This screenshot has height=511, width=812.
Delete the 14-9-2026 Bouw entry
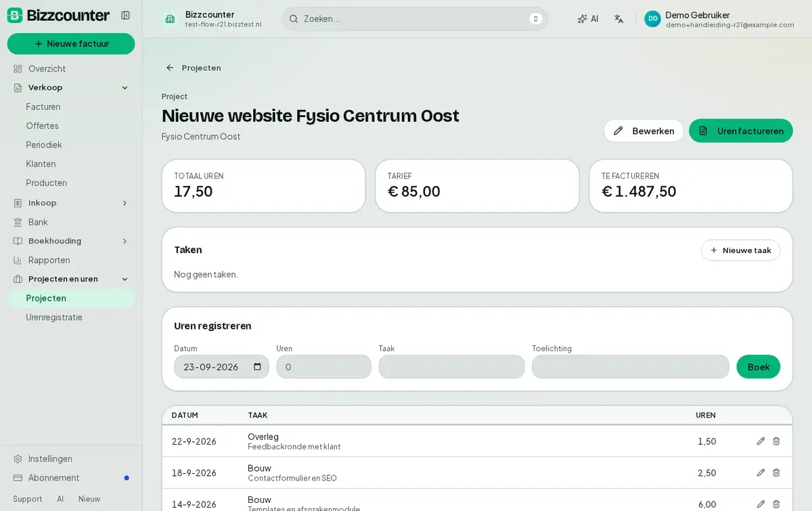tap(776, 504)
